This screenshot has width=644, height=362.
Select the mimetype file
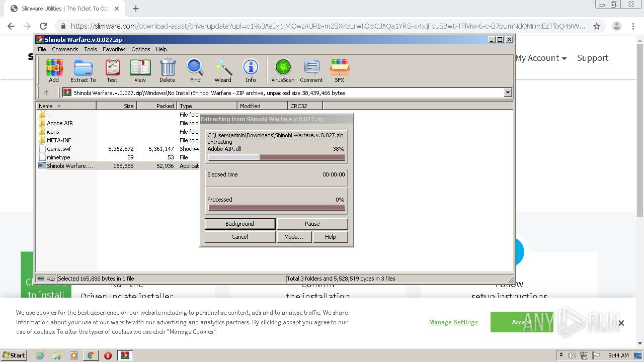(x=58, y=157)
